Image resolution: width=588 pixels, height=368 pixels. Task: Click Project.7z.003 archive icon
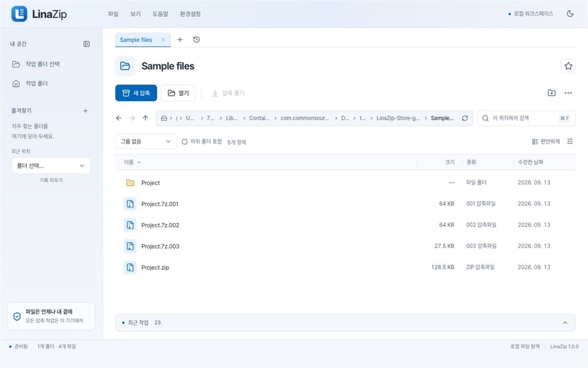130,246
